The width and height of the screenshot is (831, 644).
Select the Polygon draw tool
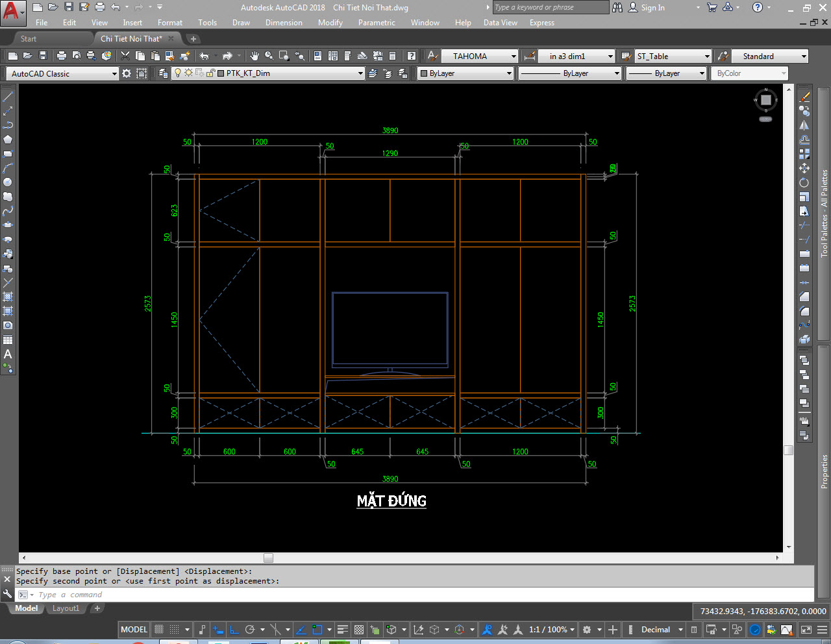point(8,140)
